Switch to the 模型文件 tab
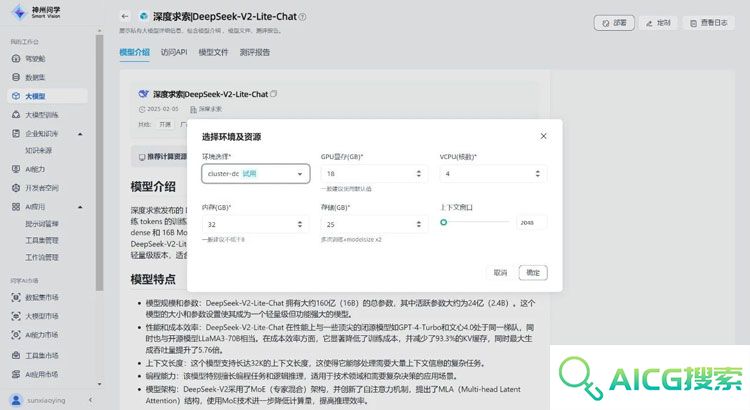750x410 pixels. pyautogui.click(x=213, y=52)
